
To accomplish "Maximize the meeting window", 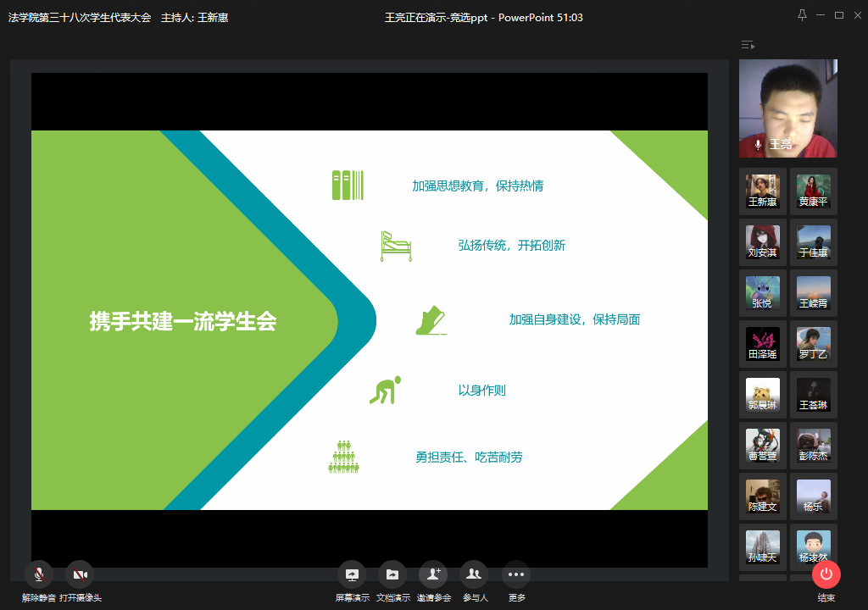I will (x=839, y=15).
